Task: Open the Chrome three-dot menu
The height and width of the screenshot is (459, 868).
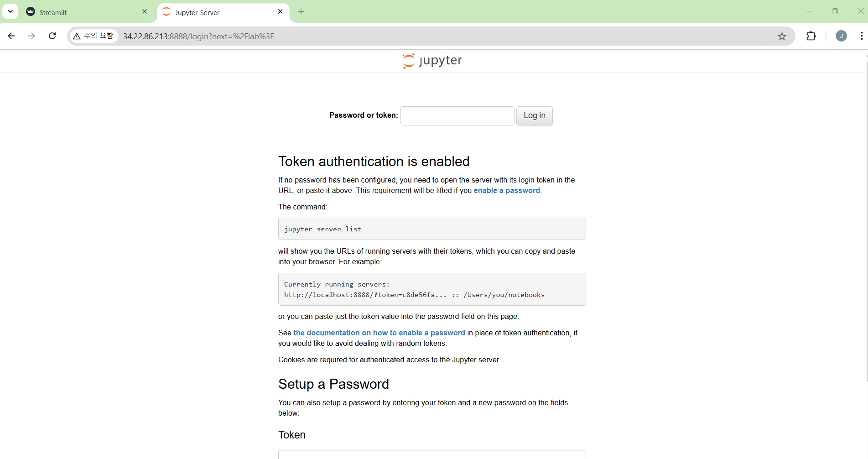Action: pos(861,36)
